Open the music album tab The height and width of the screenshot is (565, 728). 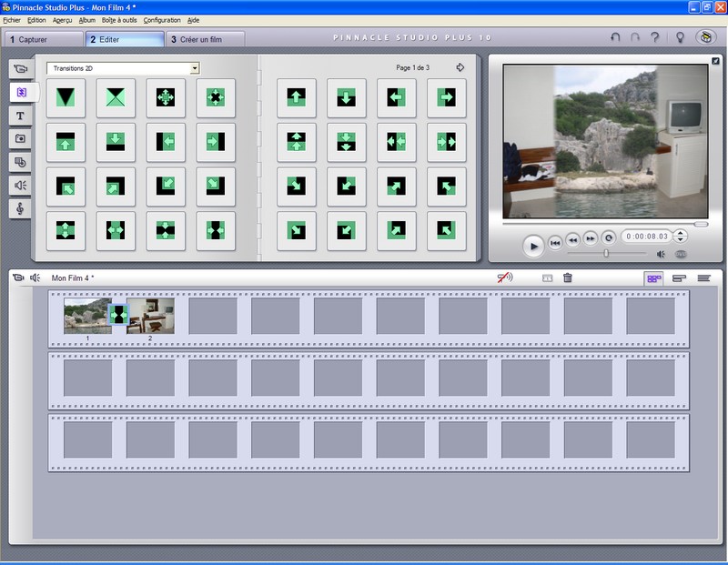pos(20,209)
